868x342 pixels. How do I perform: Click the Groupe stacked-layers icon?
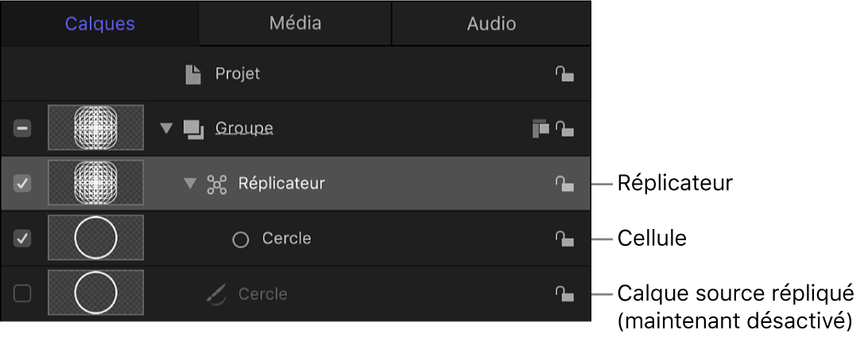pos(193,129)
